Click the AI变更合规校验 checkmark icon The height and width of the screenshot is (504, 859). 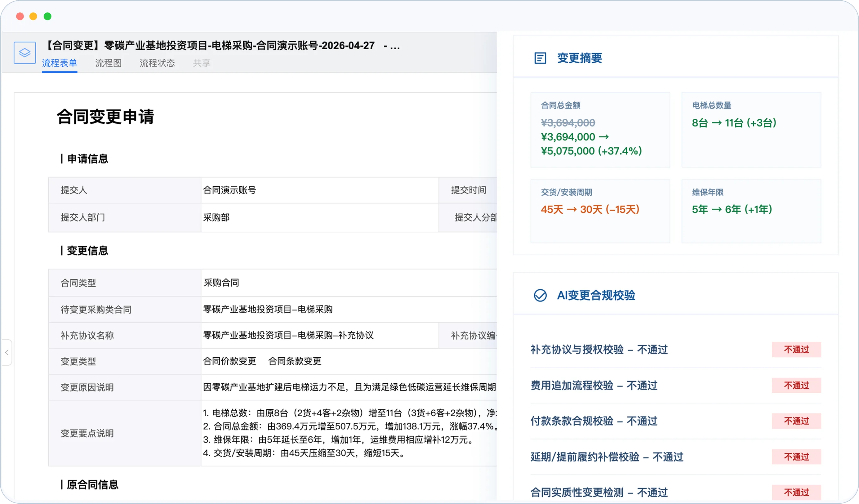pyautogui.click(x=540, y=295)
